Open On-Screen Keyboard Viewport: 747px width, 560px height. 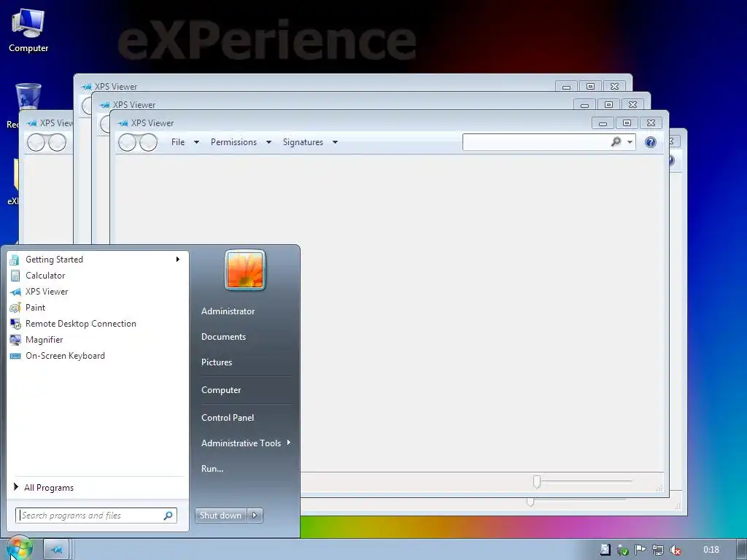(x=97, y=356)
